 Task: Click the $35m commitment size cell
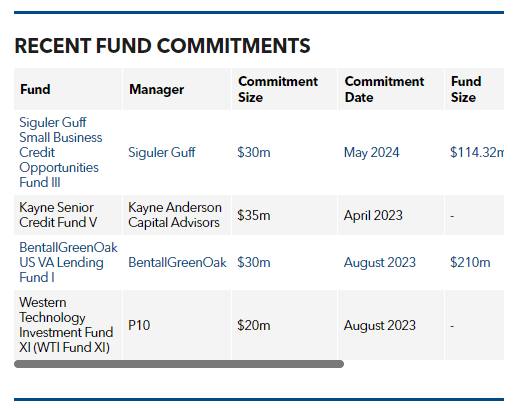[284, 215]
